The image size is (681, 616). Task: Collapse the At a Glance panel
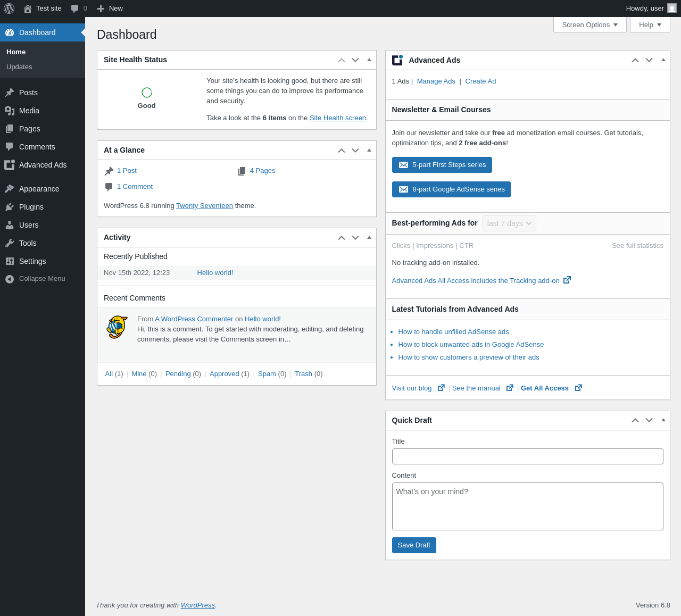pos(369,151)
